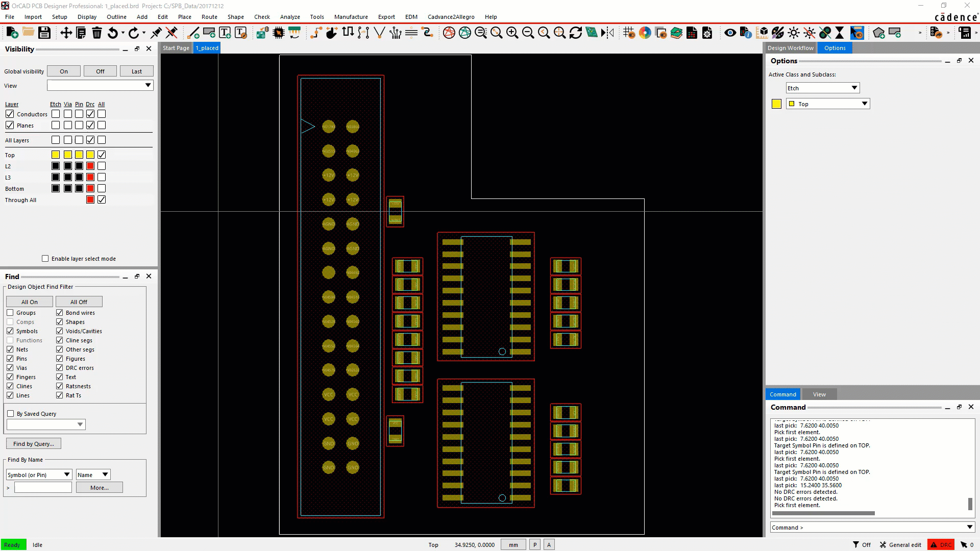Open a design with the folder icon
The height and width of the screenshot is (551, 980).
[x=28, y=33]
